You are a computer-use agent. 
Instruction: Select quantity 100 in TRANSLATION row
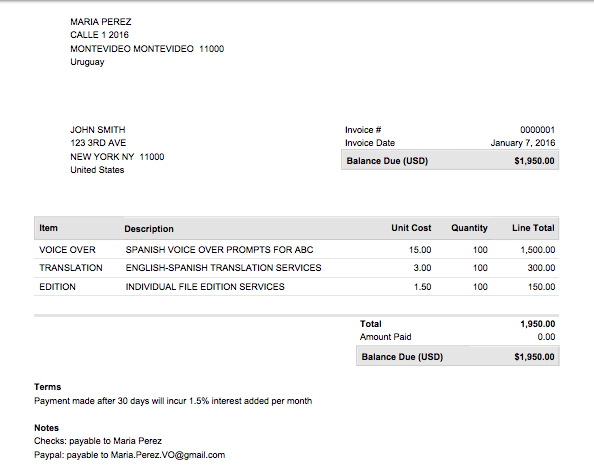(480, 268)
